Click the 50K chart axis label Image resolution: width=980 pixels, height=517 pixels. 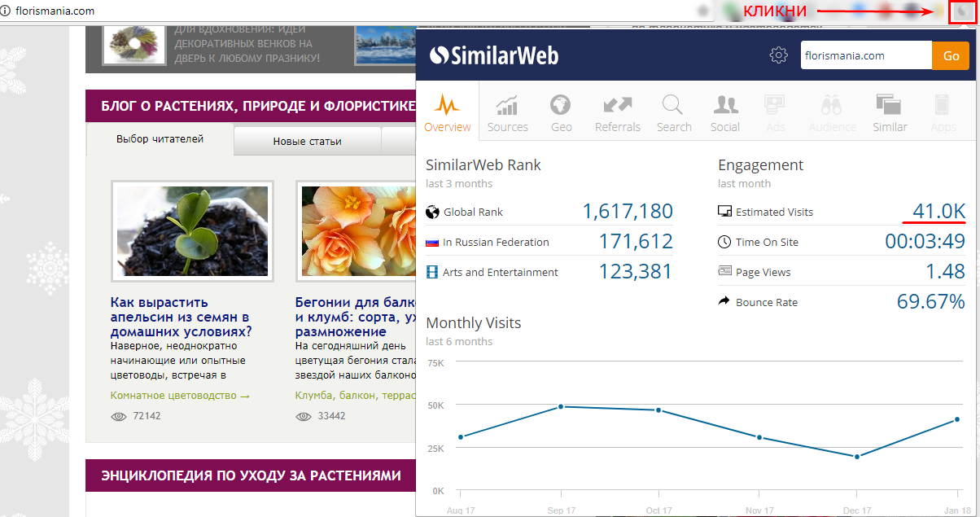click(435, 405)
